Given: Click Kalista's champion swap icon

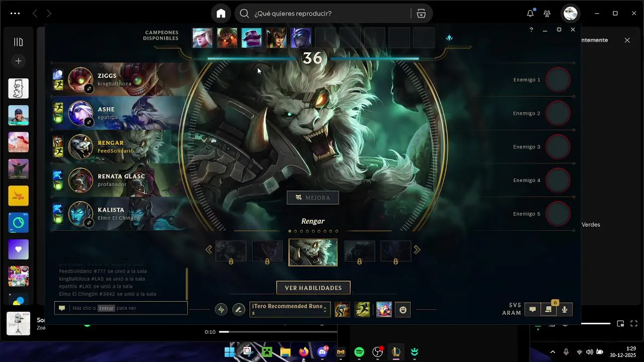Looking at the screenshot, I should [89, 223].
